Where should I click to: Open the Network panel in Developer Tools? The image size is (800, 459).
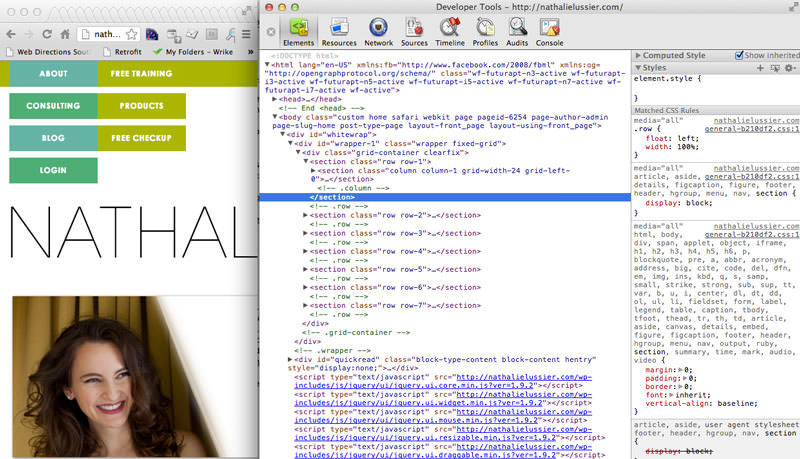pyautogui.click(x=379, y=32)
